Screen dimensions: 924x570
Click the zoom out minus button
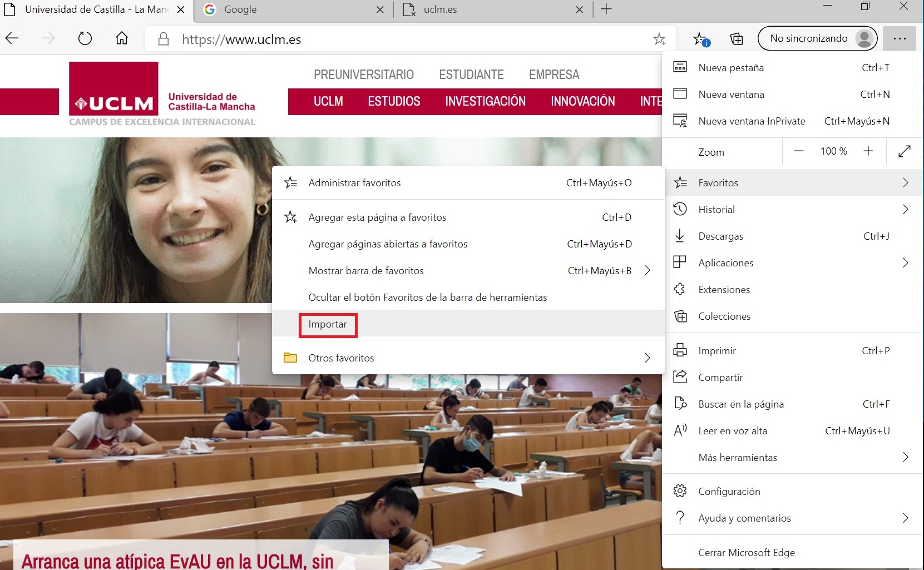tap(799, 151)
